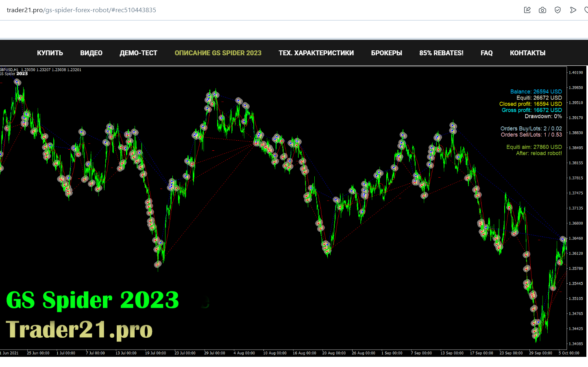This screenshot has height=367, width=588.
Task: Go to the КОНТАКТЫ section
Action: [x=527, y=53]
